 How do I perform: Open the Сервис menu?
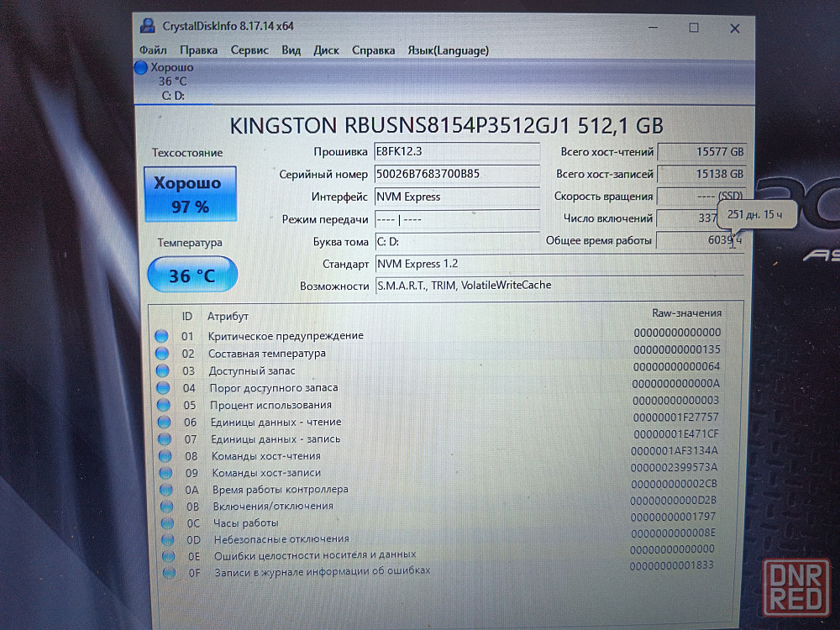[x=249, y=50]
